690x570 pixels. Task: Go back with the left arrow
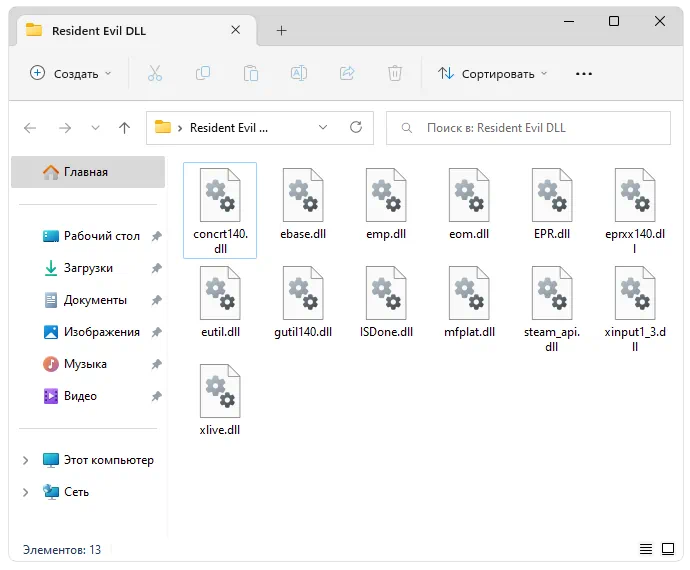(x=30, y=128)
